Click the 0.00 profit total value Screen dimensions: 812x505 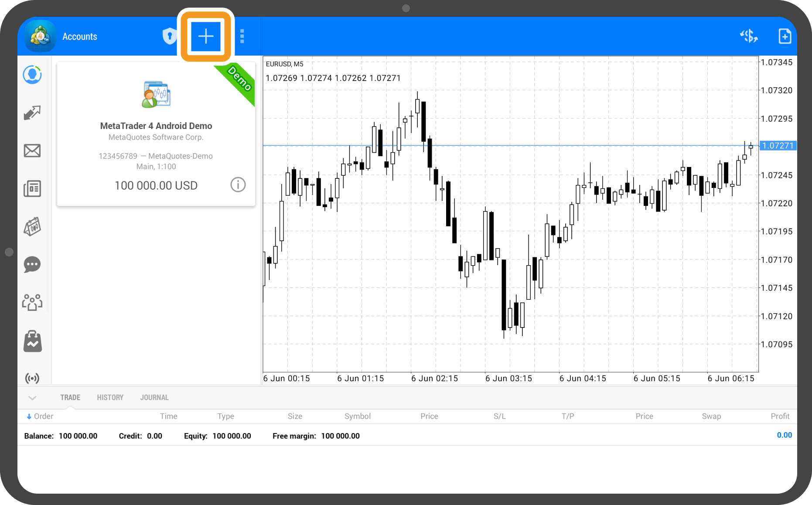(785, 435)
